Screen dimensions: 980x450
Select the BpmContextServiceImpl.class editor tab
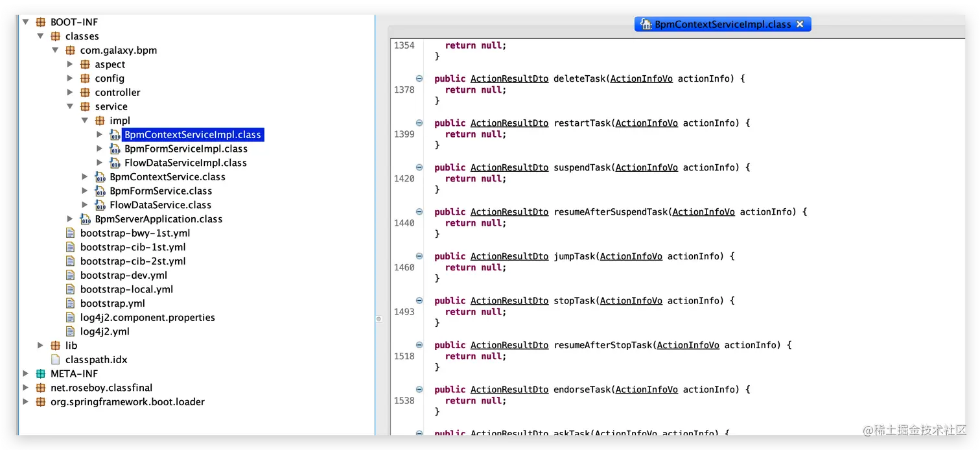pyautogui.click(x=723, y=24)
